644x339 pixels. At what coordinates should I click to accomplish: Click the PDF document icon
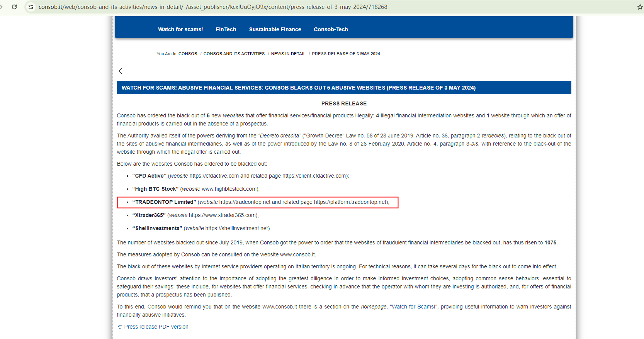click(120, 327)
